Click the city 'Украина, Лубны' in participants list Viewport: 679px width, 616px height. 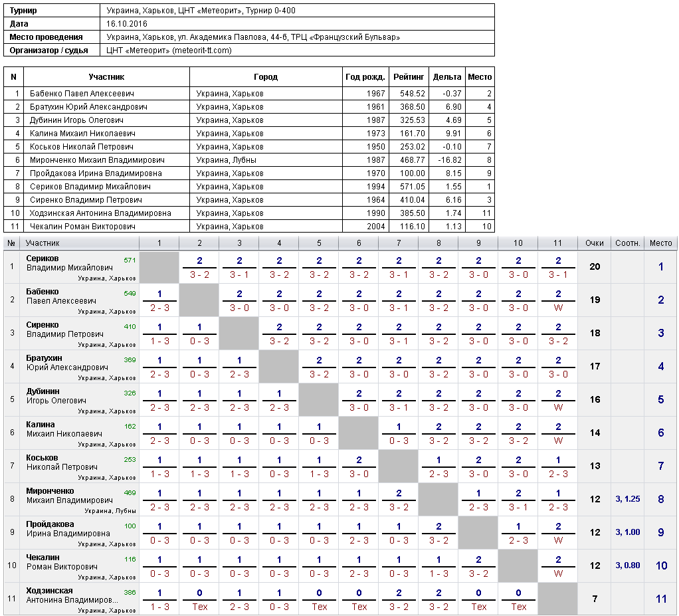(x=226, y=160)
